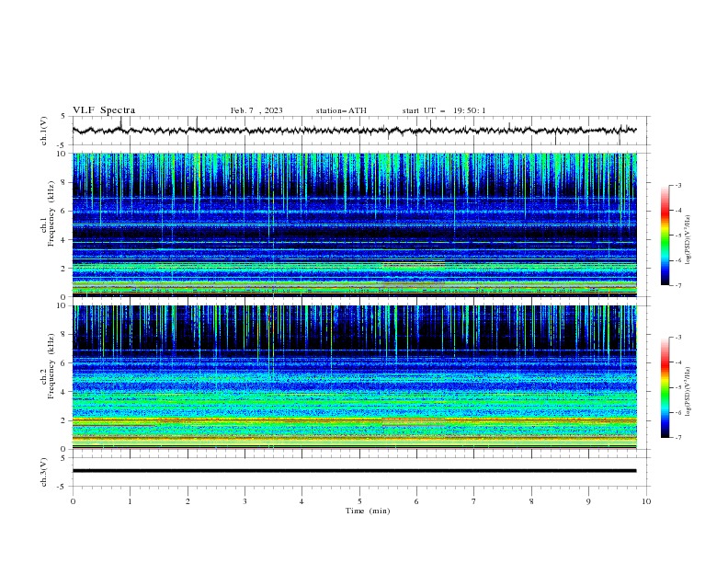
Task: Click the time axis tick label "6"
Action: [x=416, y=501]
